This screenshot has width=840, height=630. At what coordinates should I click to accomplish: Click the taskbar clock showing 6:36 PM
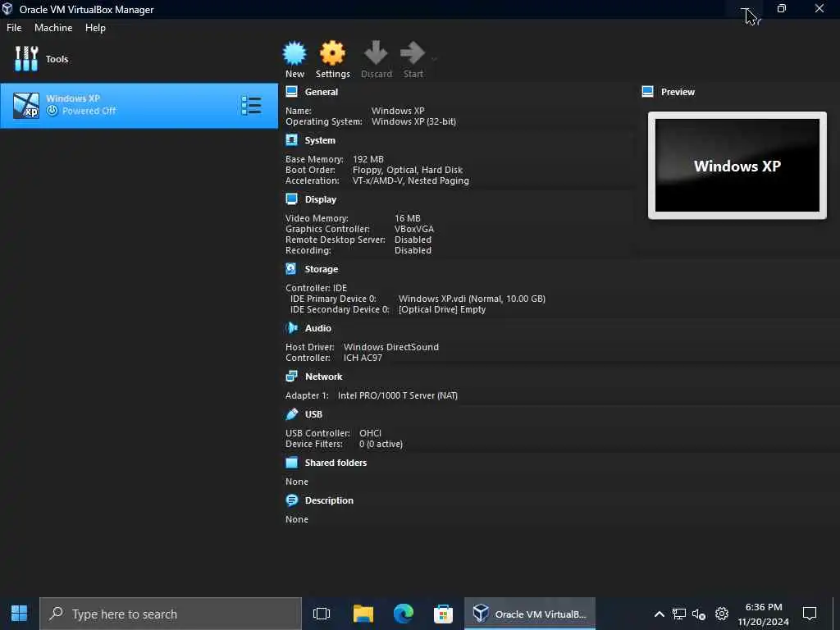(x=764, y=614)
